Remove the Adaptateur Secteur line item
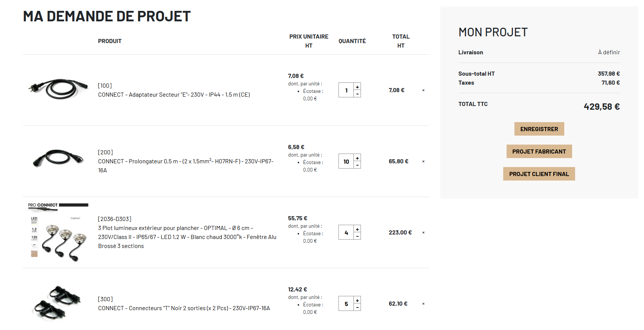This screenshot has height=330, width=644. pos(423,90)
